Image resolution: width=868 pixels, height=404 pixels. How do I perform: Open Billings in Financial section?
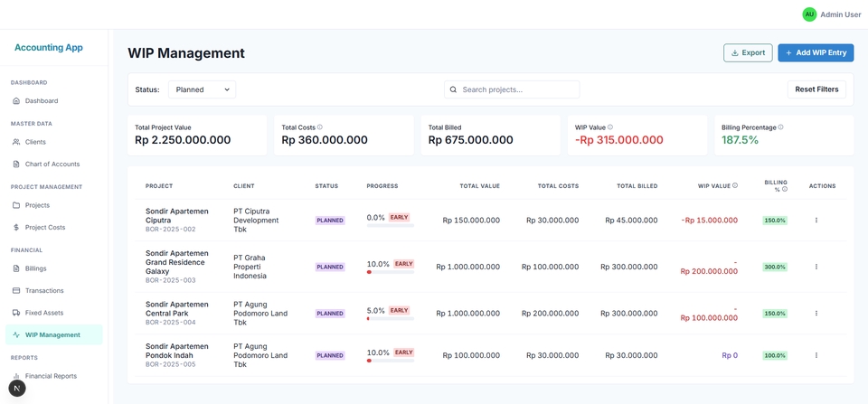pyautogui.click(x=53, y=268)
